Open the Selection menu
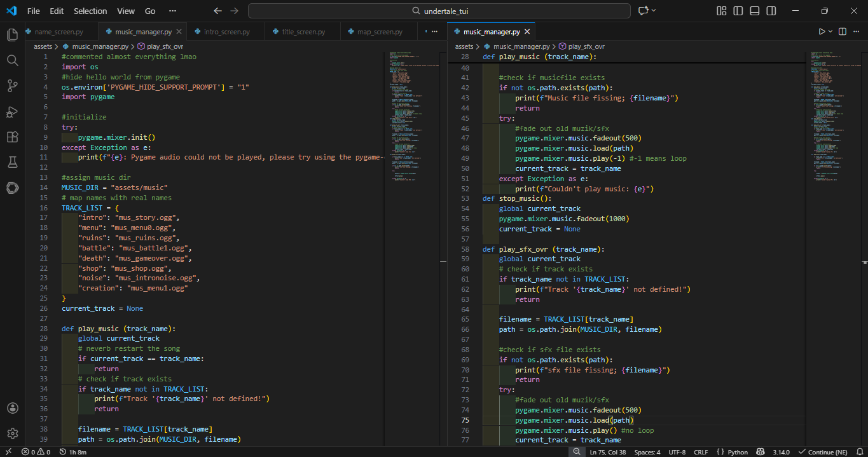 (90, 11)
